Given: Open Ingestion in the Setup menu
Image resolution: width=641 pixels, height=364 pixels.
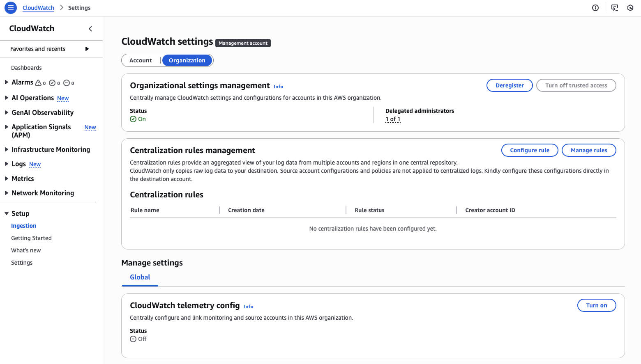Looking at the screenshot, I should pyautogui.click(x=24, y=226).
